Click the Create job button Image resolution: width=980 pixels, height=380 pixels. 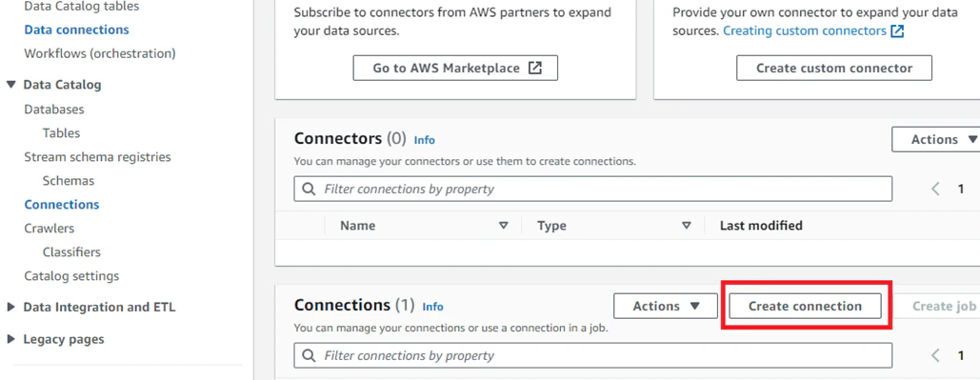coord(944,307)
